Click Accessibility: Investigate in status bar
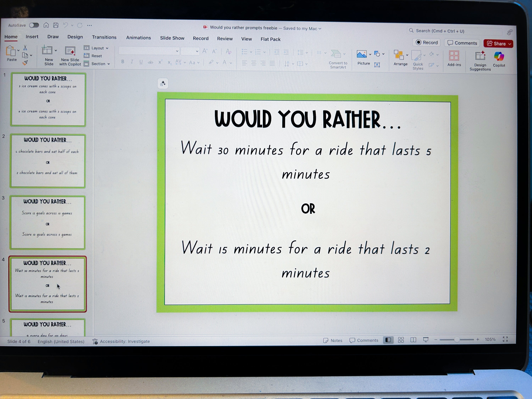 (x=121, y=341)
